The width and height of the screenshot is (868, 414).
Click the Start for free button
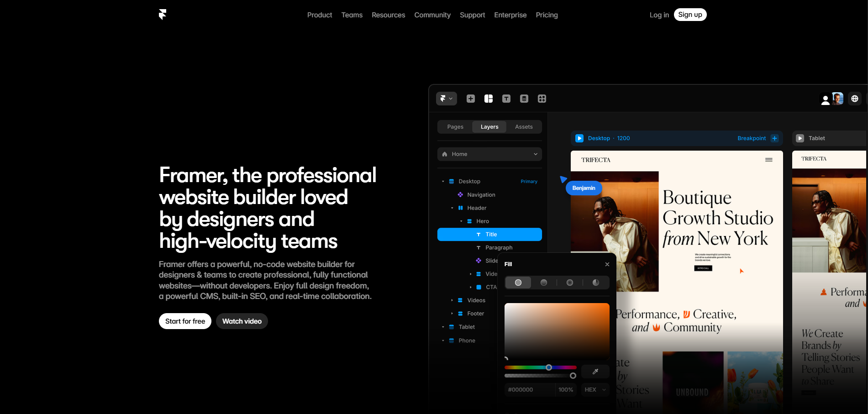(184, 321)
